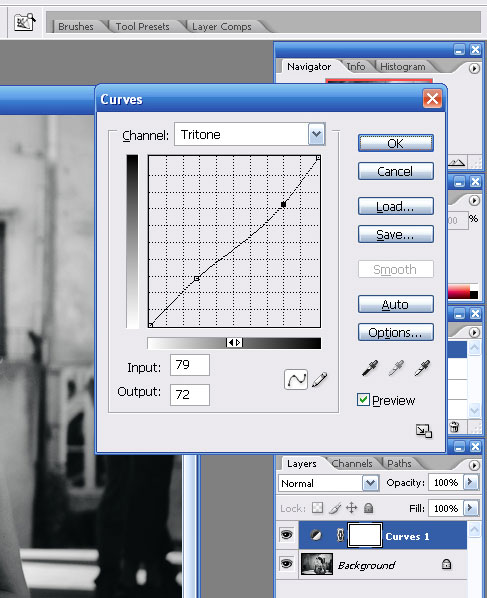The width and height of the screenshot is (487, 598).
Task: Select the white point eyedropper
Action: tap(423, 368)
